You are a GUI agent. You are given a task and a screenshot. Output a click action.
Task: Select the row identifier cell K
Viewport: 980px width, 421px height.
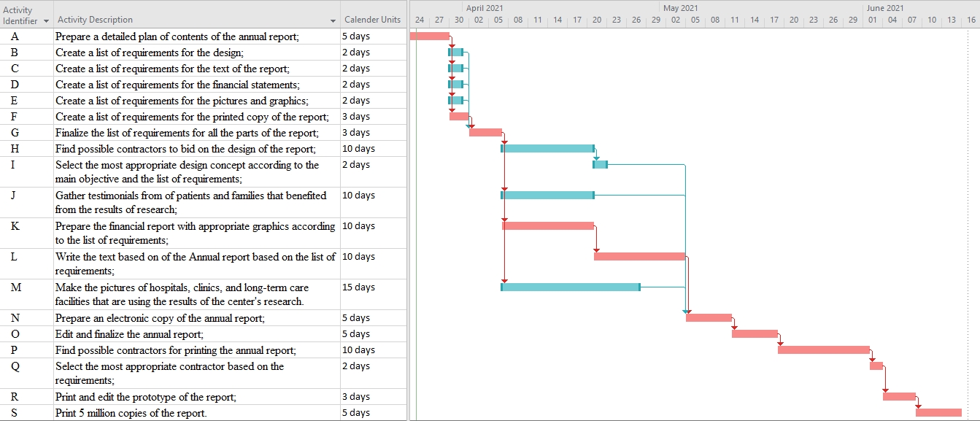15,226
